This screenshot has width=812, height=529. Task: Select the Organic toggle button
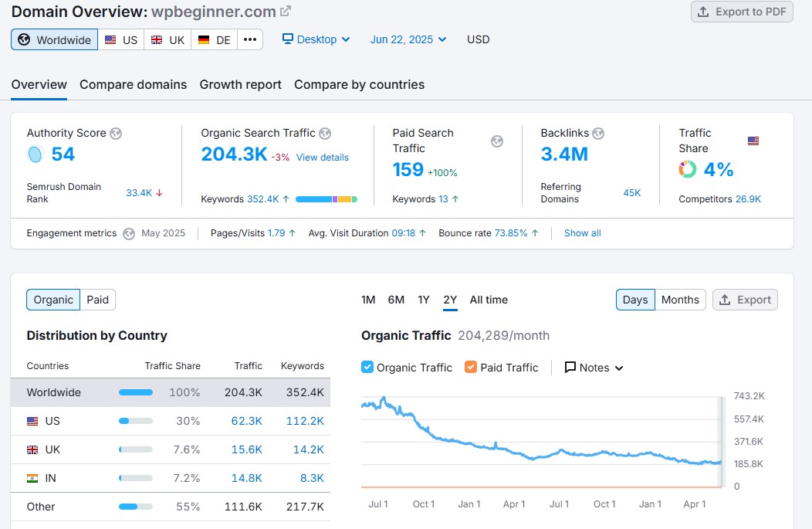[53, 300]
